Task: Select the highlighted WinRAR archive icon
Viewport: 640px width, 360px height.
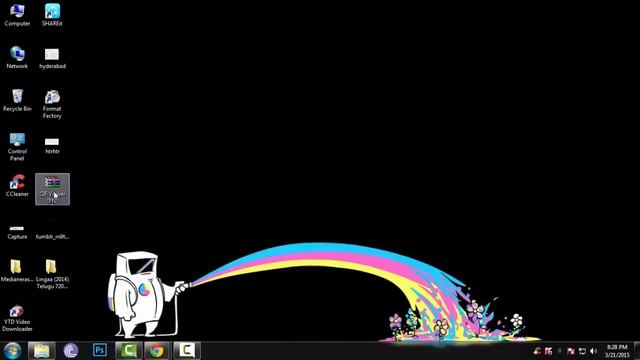Action: [52, 189]
